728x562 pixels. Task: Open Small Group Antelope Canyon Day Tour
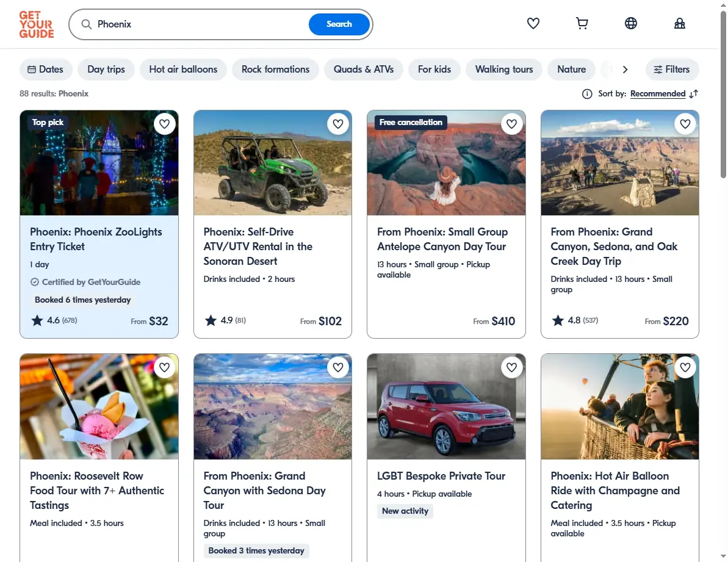(442, 239)
